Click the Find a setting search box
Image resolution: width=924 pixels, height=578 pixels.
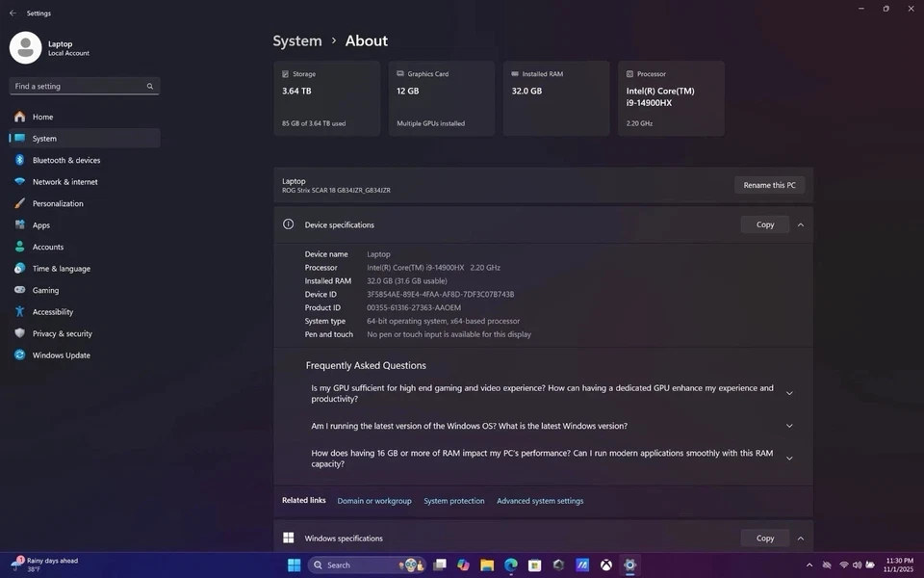point(79,87)
